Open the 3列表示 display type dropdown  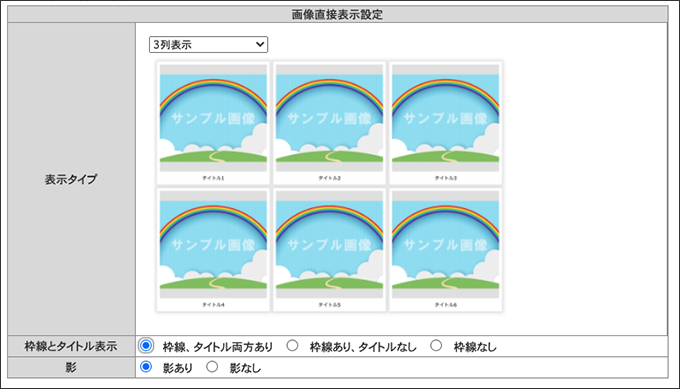(x=208, y=44)
